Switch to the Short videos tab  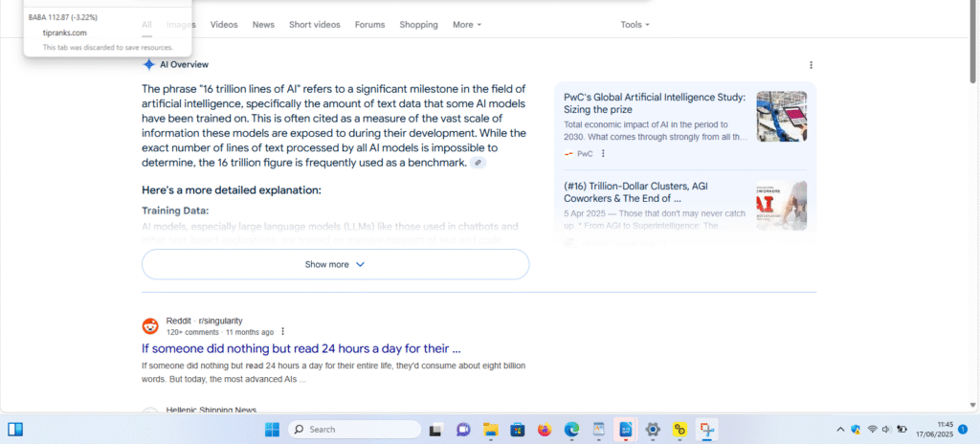[314, 24]
